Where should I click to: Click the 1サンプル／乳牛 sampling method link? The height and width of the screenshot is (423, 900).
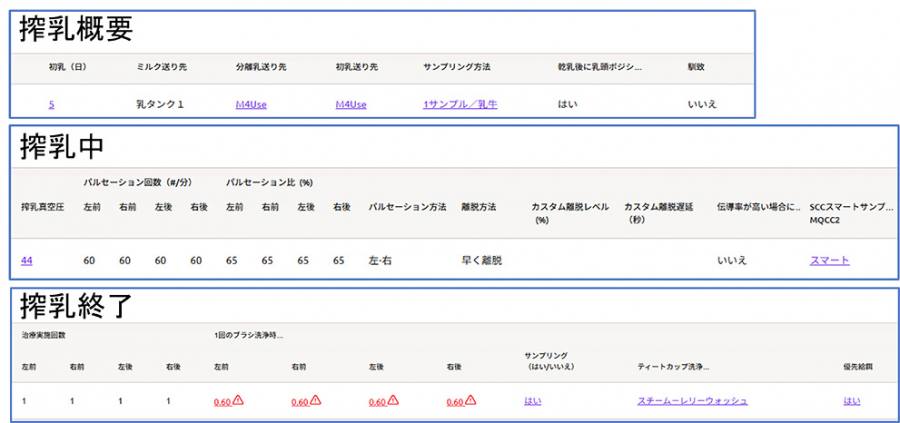tap(462, 104)
